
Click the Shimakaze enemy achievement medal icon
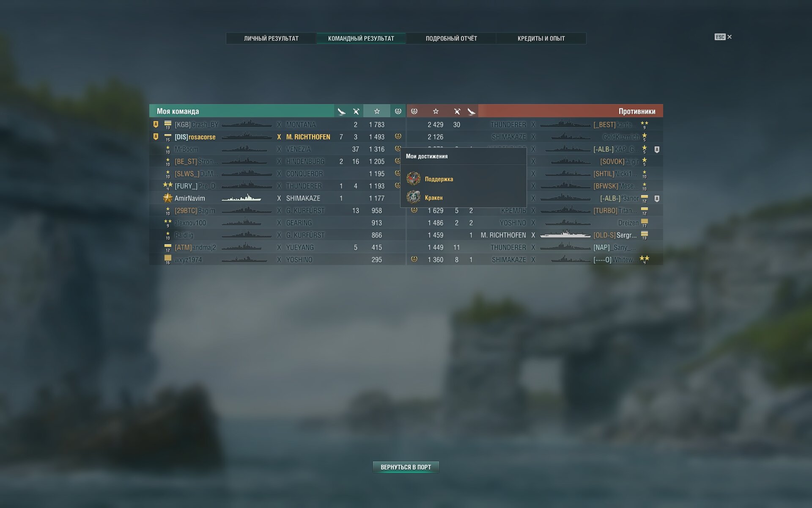pyautogui.click(x=414, y=259)
